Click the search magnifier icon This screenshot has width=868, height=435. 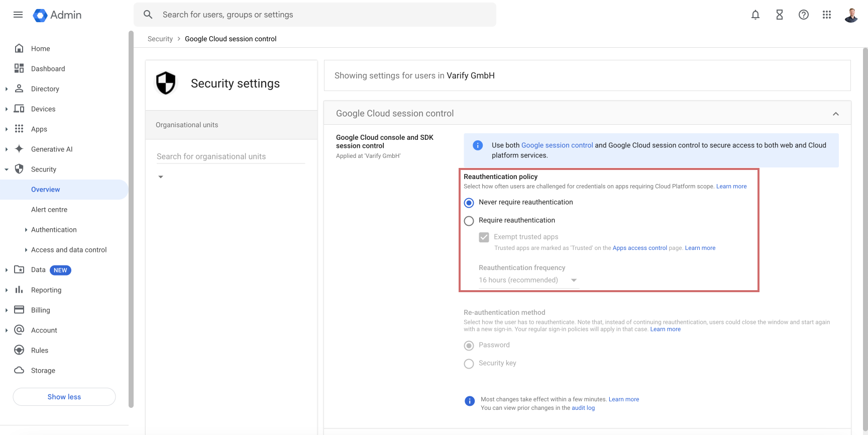point(148,15)
